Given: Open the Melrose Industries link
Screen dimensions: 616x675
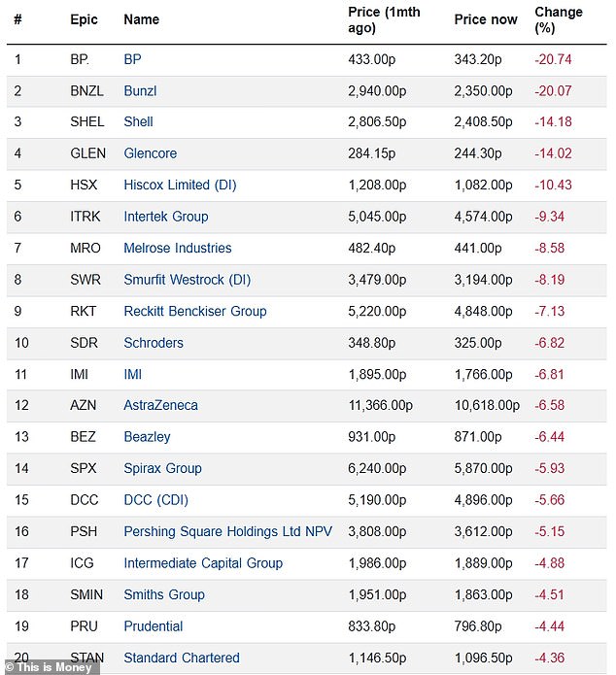Looking at the screenshot, I should point(177,248).
